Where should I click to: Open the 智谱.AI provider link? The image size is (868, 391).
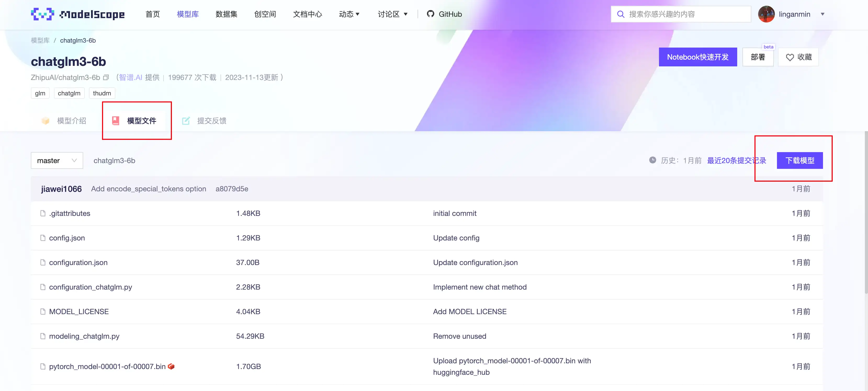(130, 77)
